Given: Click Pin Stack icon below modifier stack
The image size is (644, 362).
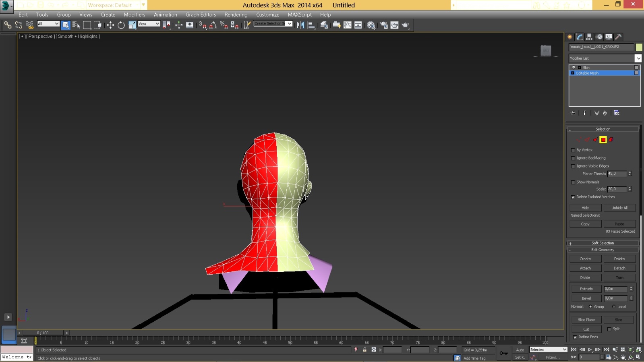Looking at the screenshot, I should coord(574,113).
